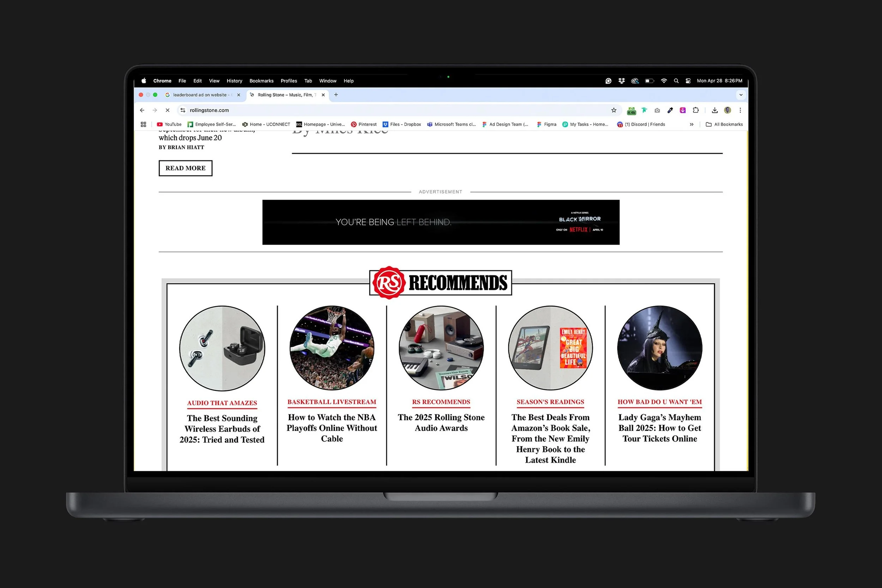Open the Wi-Fi status menu

coord(664,81)
